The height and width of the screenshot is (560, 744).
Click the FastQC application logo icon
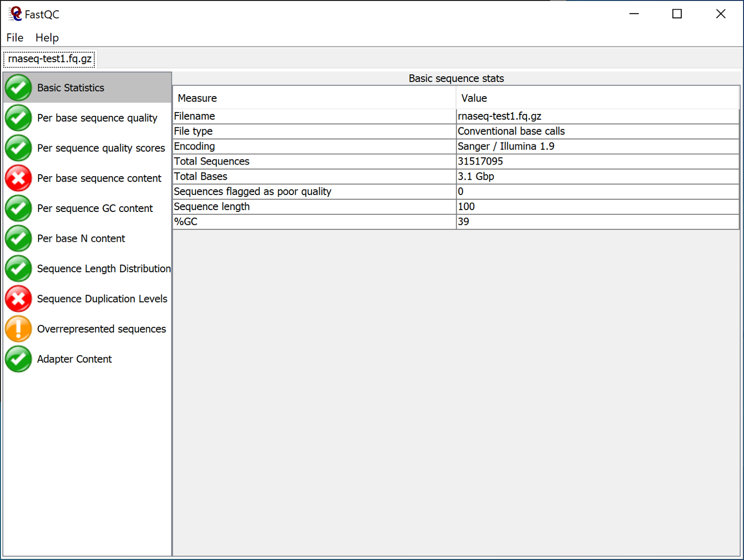(x=15, y=14)
